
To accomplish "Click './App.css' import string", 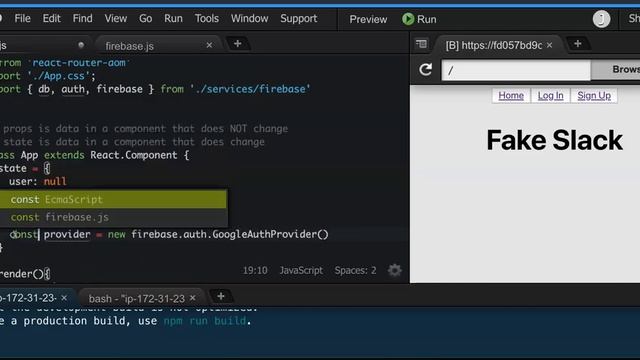I will [x=58, y=76].
